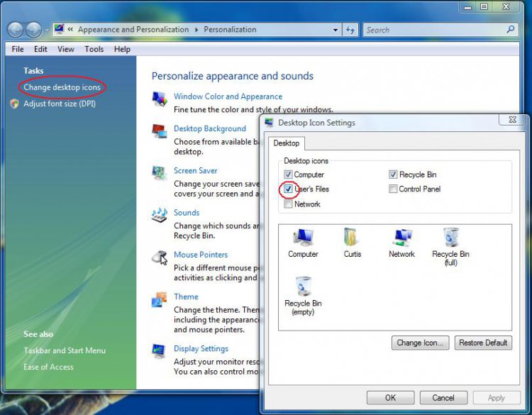Open the Display Settings link
Viewport: 532px width, 415px height.
[x=201, y=348]
